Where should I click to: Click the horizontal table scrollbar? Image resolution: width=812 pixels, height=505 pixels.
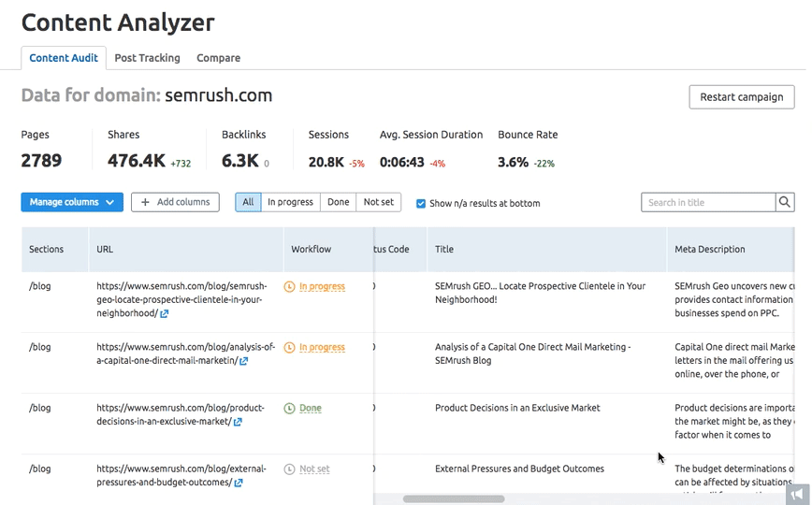[454, 498]
